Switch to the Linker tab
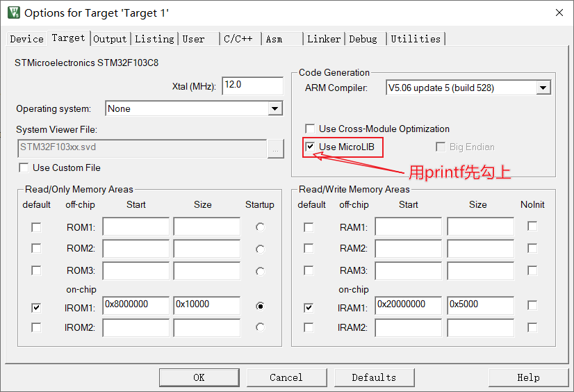This screenshot has height=392, width=574. 324,39
